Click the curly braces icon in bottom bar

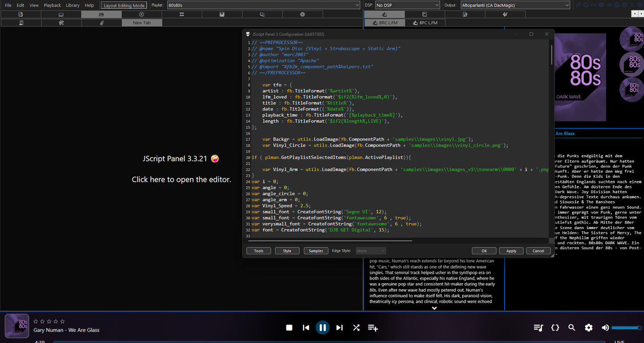click(555, 328)
